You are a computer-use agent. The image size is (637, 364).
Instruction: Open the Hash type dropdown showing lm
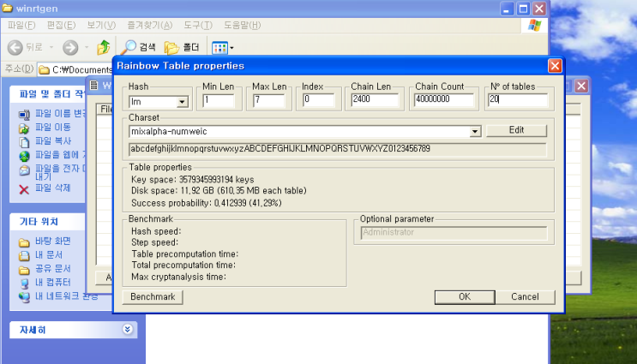point(183,101)
